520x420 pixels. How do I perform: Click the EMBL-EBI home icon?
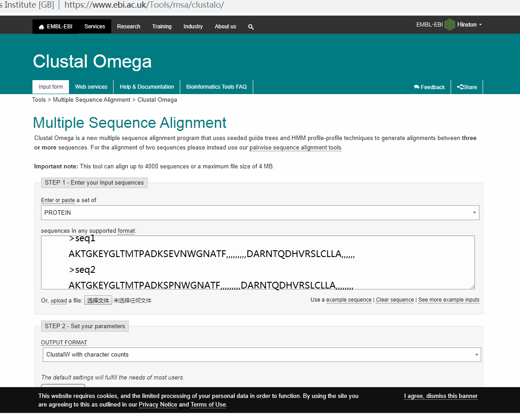point(41,27)
